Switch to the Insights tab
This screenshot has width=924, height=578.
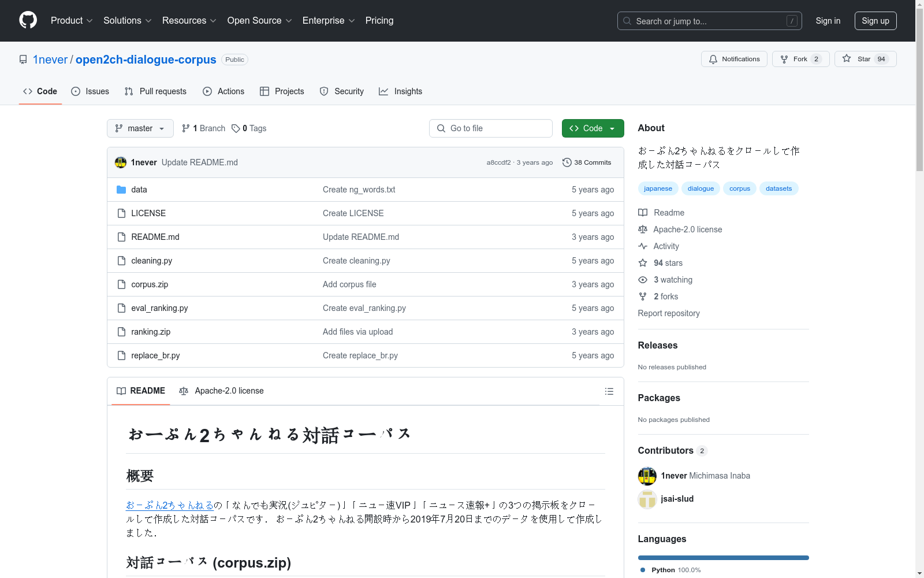(x=401, y=91)
